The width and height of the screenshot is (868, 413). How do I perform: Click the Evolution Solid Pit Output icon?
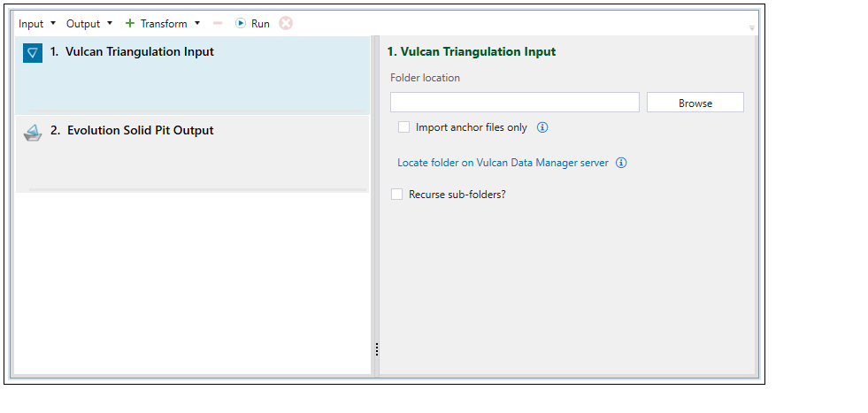click(x=33, y=133)
